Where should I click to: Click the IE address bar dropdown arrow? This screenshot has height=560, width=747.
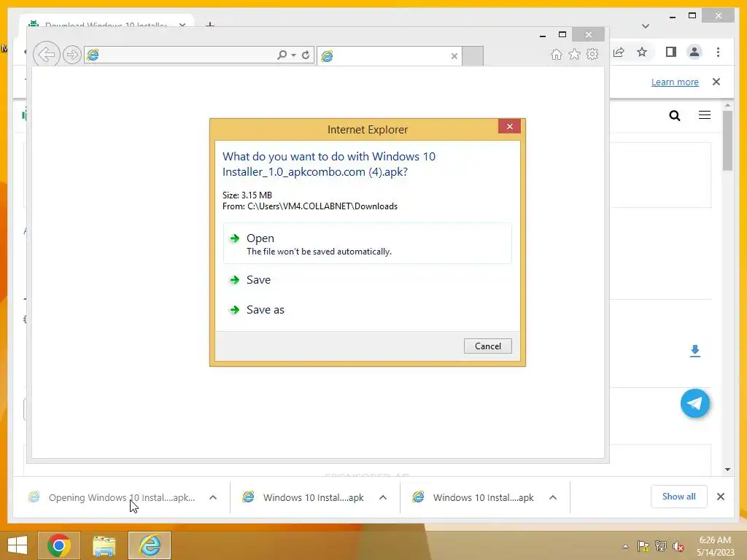tap(293, 55)
